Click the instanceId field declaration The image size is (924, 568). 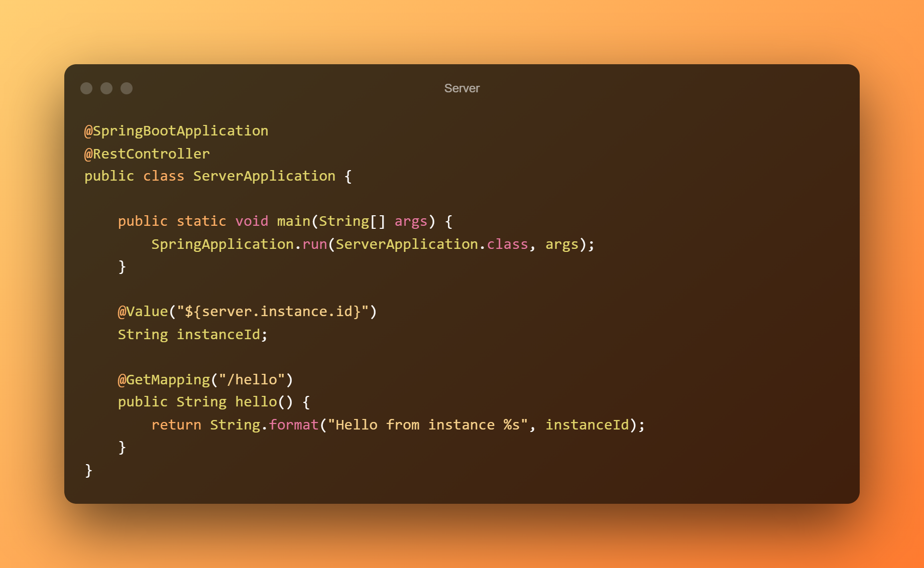218,335
